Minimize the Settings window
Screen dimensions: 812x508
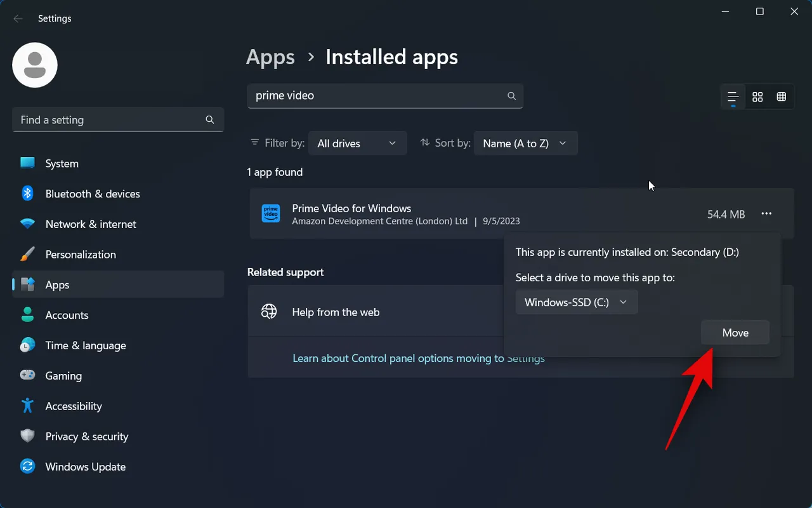coord(725,11)
